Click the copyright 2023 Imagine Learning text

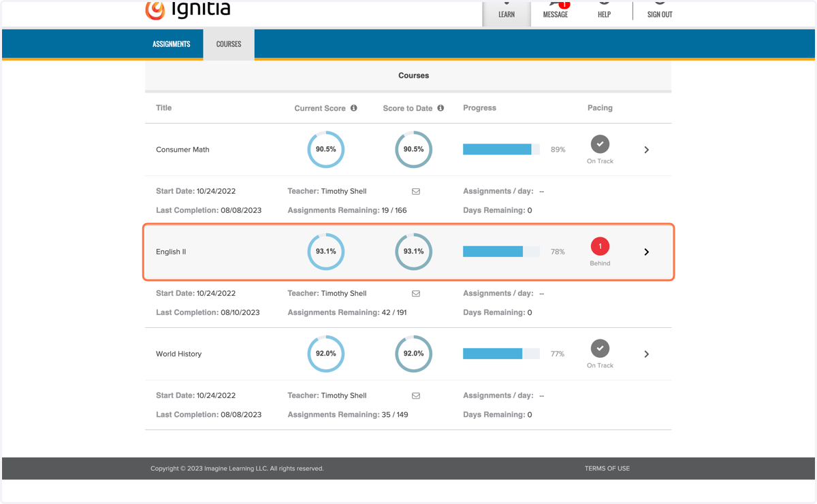click(x=237, y=469)
